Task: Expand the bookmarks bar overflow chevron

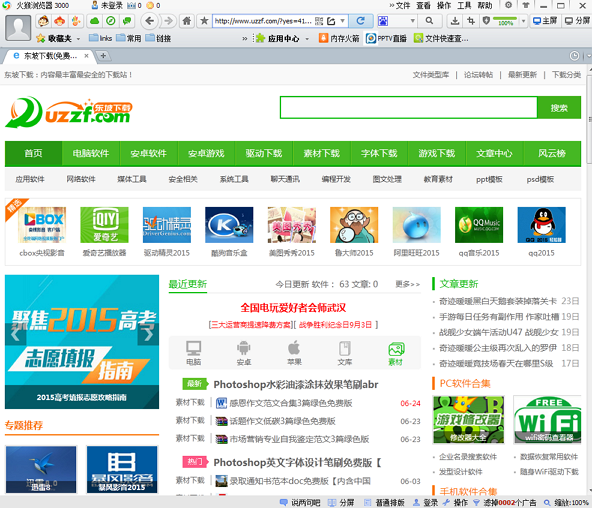Action: tap(245, 38)
